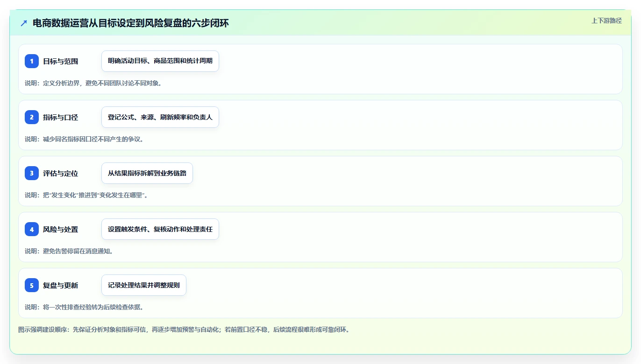Select the 风险与处置 step label
641x364 pixels.
pos(60,229)
